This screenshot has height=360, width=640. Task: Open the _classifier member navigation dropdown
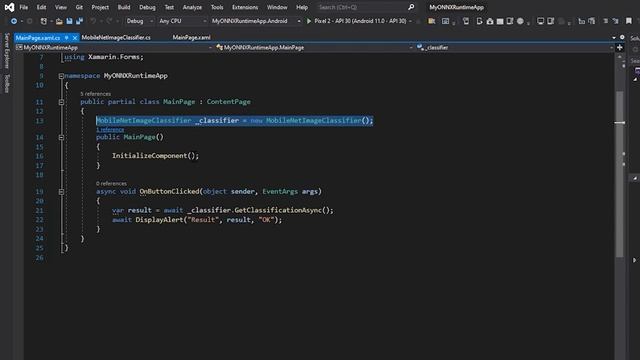coord(515,47)
